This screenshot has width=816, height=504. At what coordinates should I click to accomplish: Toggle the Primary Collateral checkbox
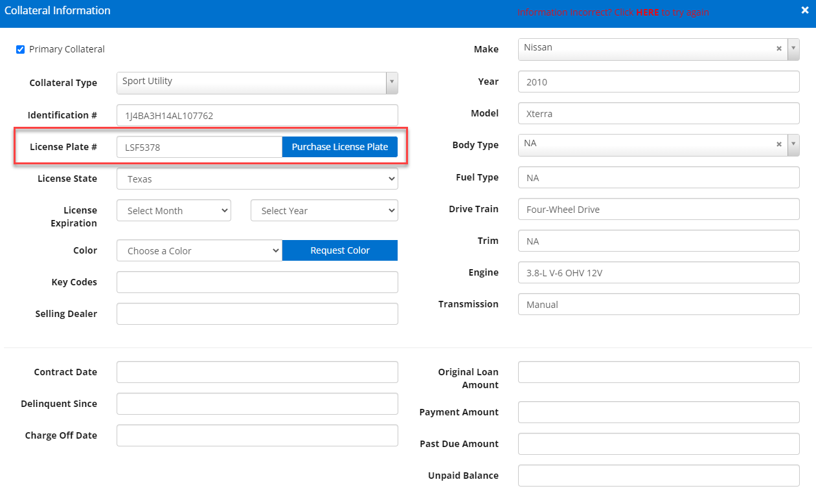click(21, 49)
